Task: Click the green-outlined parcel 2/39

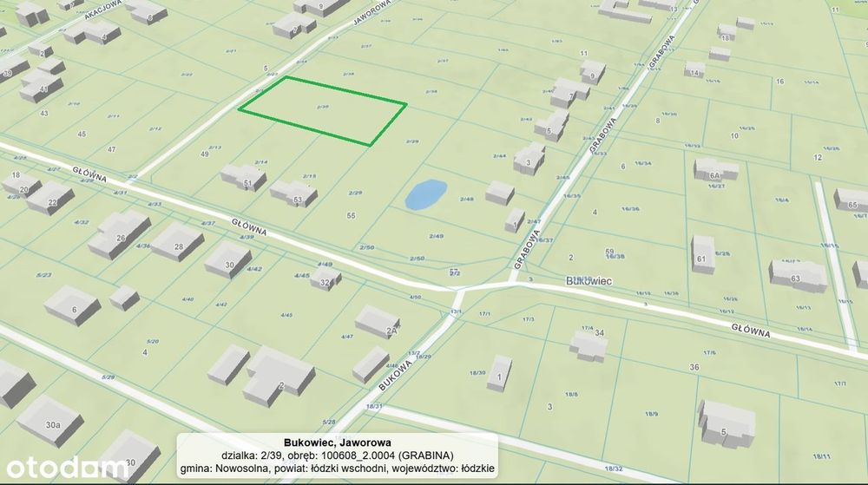Action: [x=323, y=110]
